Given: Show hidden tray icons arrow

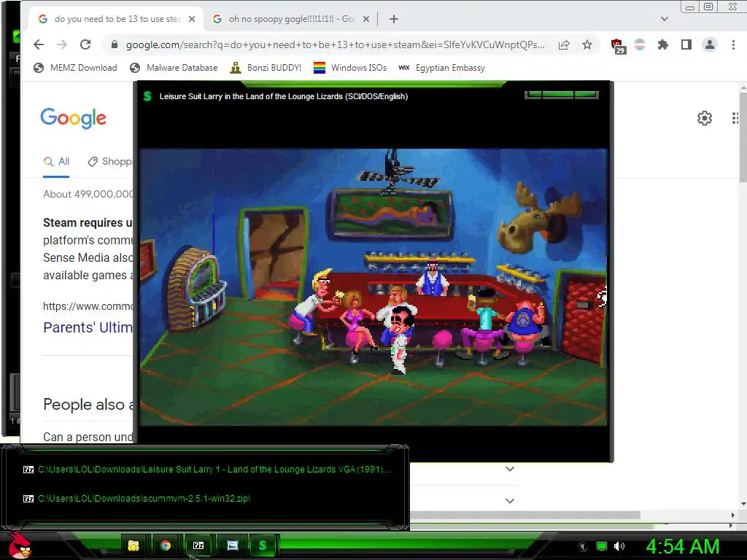Looking at the screenshot, I should pyautogui.click(x=583, y=547).
